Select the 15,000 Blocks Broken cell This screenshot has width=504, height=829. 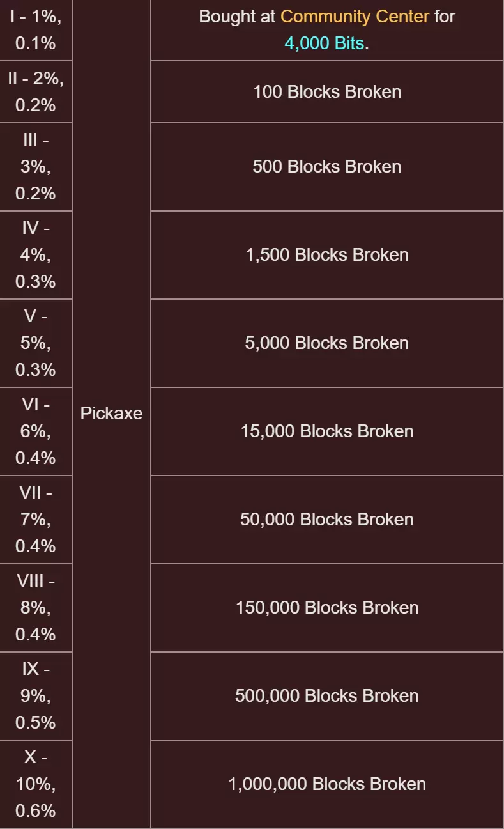pyautogui.click(x=327, y=431)
